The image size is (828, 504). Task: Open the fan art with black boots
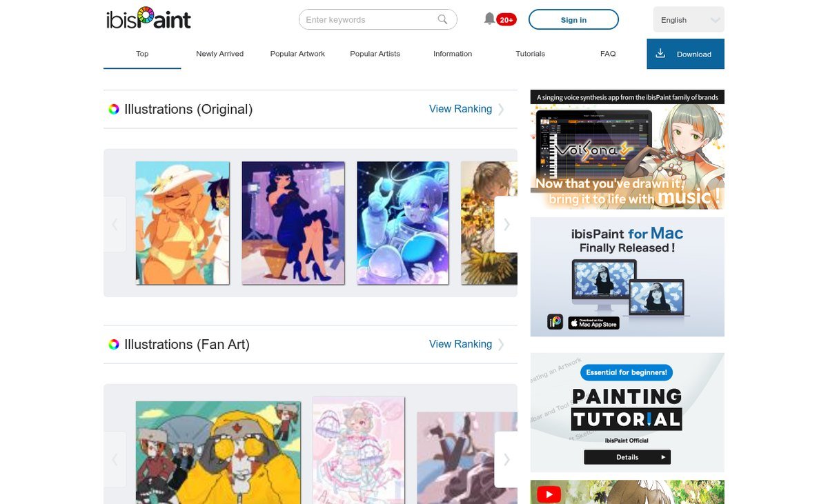point(467,458)
